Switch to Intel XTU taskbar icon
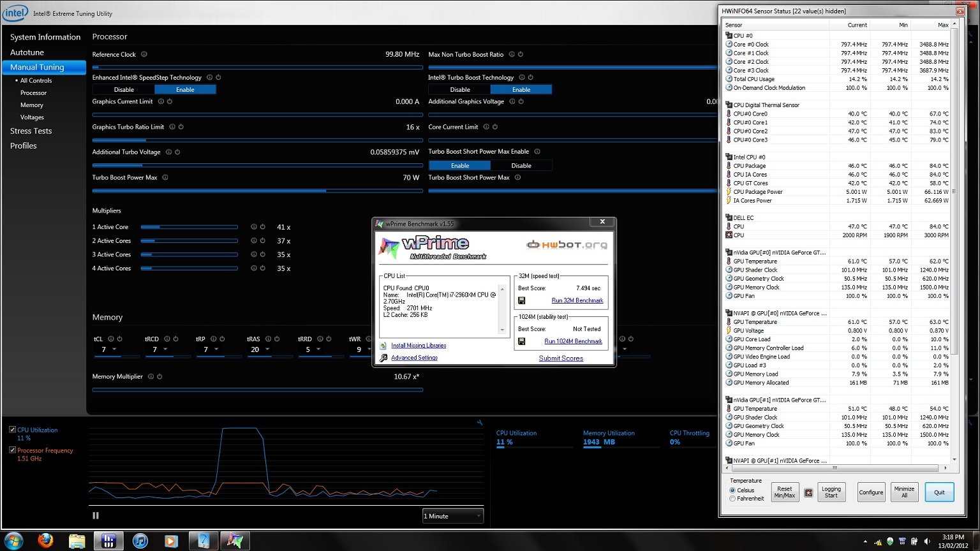The height and width of the screenshot is (551, 980). 108,541
